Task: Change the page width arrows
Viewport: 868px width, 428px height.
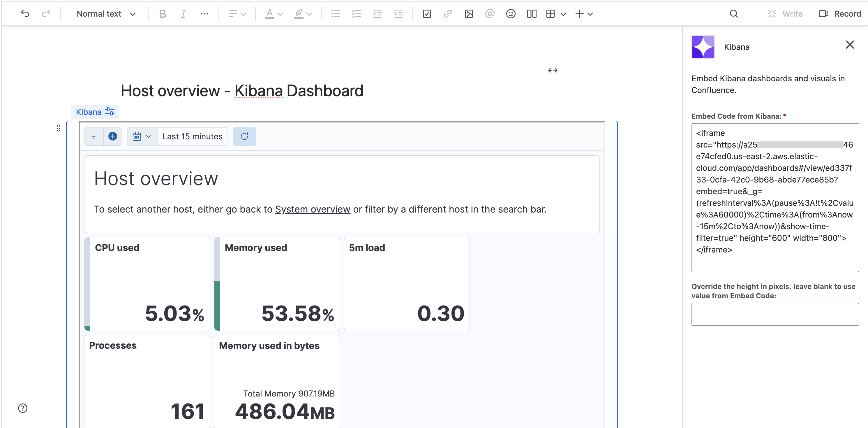Action: (553, 70)
